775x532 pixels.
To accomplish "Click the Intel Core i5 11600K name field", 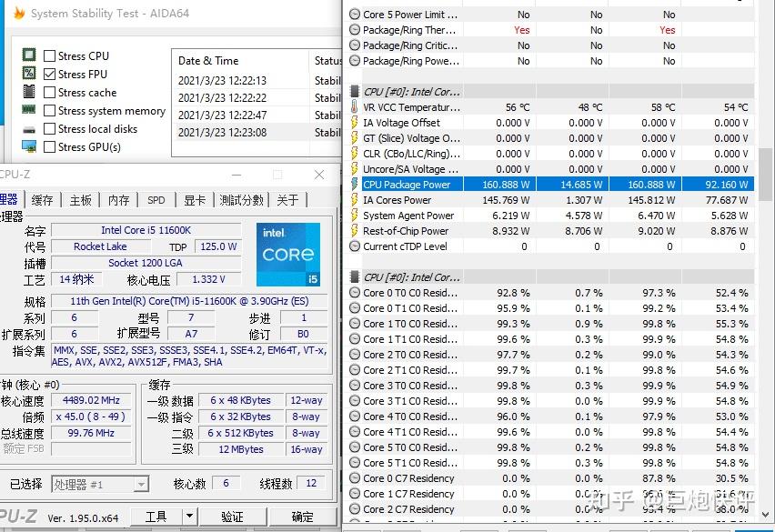I will (146, 230).
